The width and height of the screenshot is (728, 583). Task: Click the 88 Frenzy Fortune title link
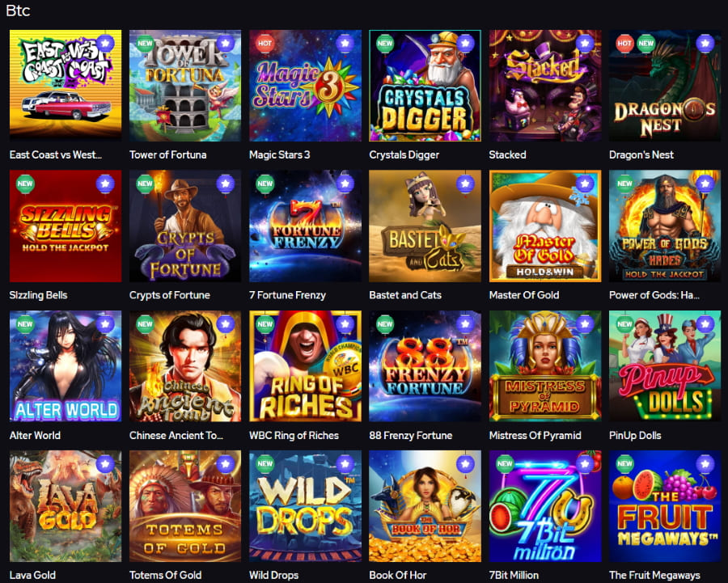pyautogui.click(x=410, y=435)
